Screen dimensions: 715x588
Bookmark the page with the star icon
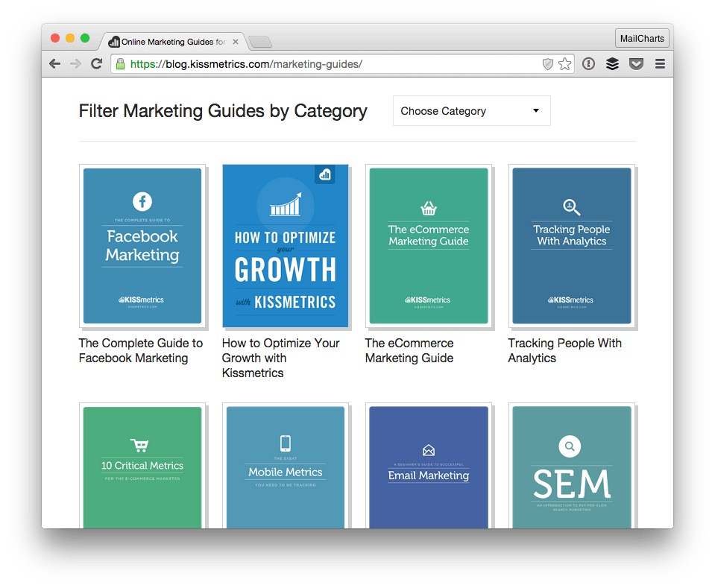[564, 64]
